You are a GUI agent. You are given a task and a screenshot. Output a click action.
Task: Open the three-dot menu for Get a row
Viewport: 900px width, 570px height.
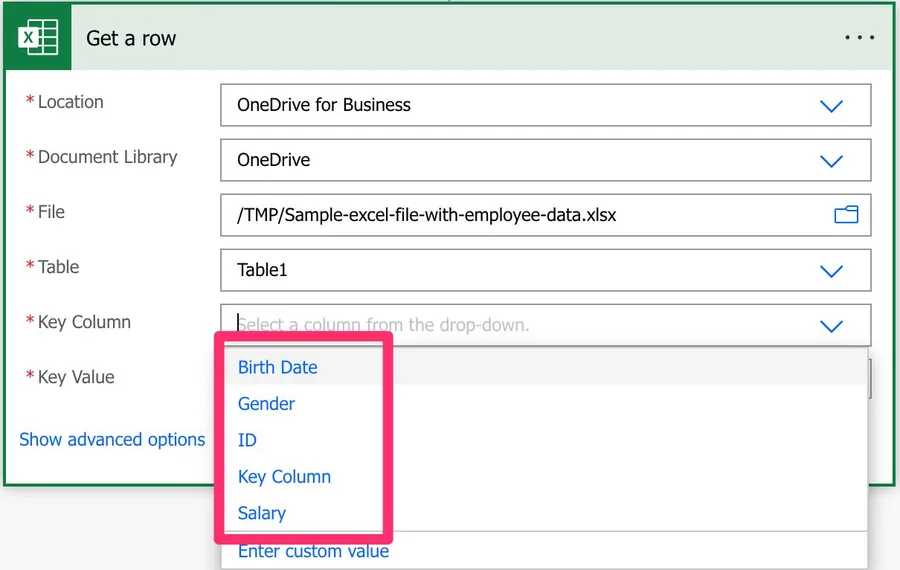click(859, 38)
